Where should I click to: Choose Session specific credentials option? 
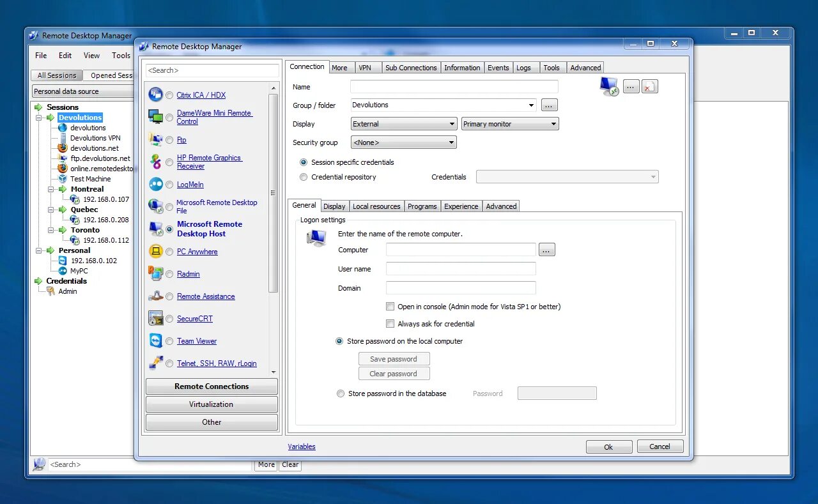point(304,162)
